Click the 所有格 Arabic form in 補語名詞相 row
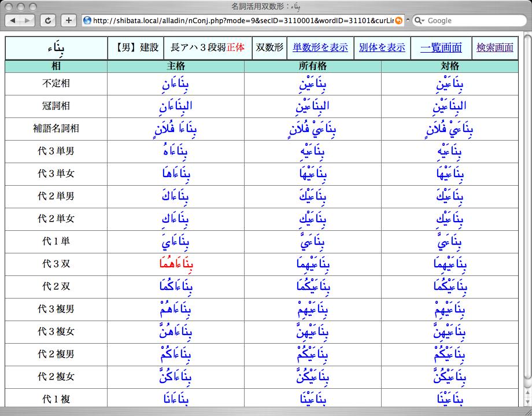This screenshot has width=532, height=416. tap(312, 130)
